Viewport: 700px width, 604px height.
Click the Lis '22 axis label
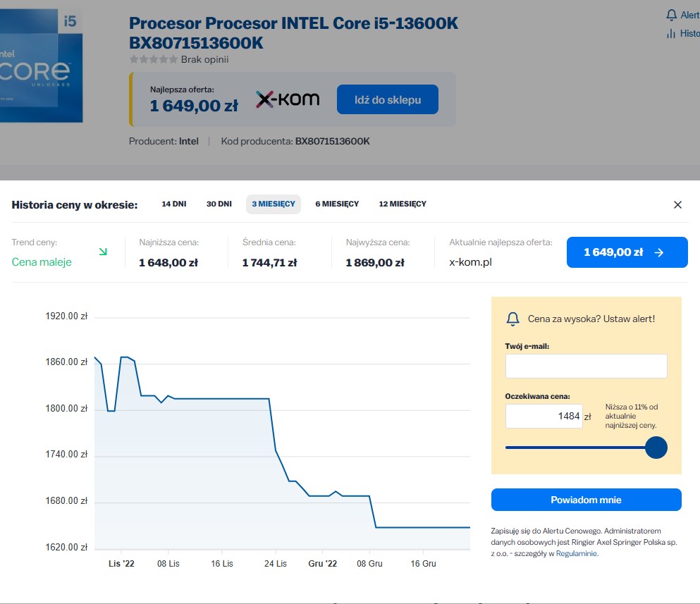121,563
